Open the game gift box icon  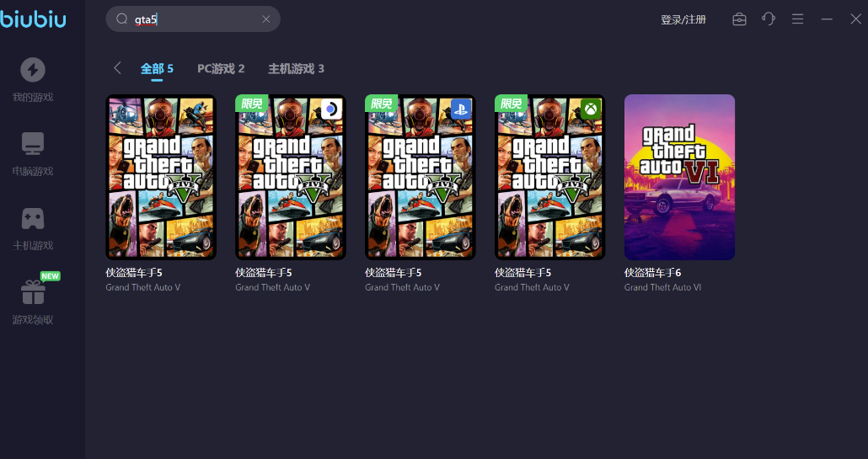click(33, 293)
